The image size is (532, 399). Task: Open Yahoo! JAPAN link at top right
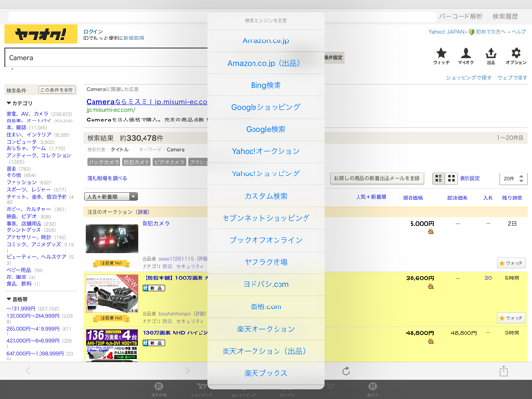point(446,32)
